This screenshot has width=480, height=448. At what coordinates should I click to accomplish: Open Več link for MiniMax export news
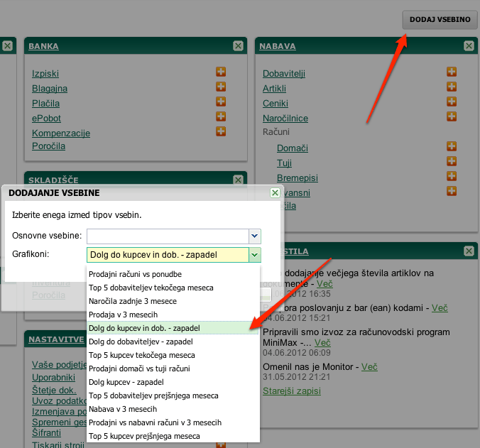[x=322, y=342]
